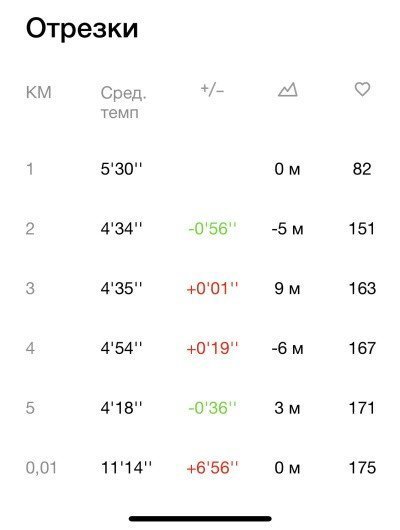This screenshot has height=530, width=400.
Task: Select the 0,01 km final split
Action: pyautogui.click(x=41, y=468)
